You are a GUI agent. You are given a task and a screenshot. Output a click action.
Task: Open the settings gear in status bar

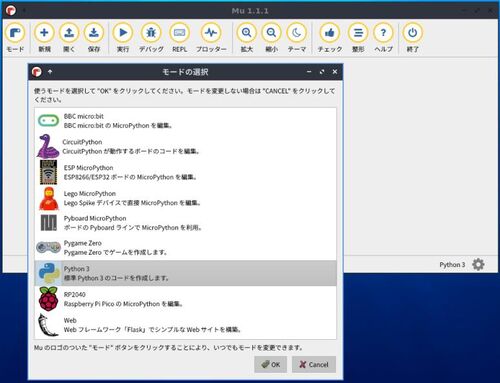(478, 265)
